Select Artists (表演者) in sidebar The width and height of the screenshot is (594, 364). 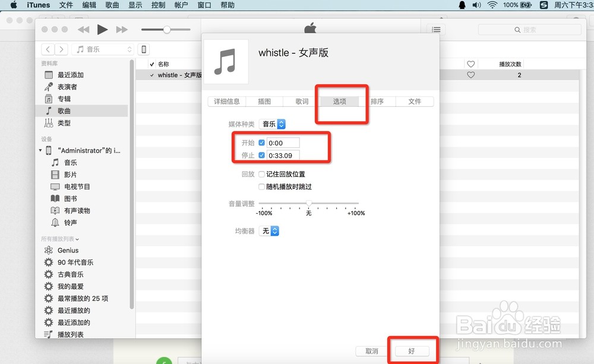click(67, 87)
